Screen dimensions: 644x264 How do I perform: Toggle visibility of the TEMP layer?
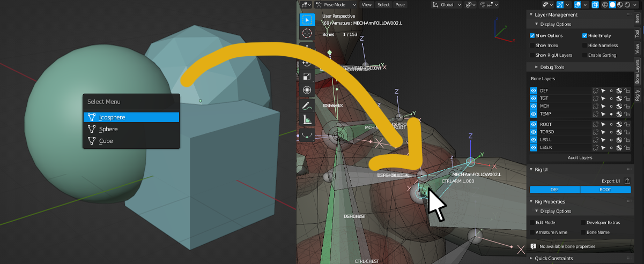(534, 114)
